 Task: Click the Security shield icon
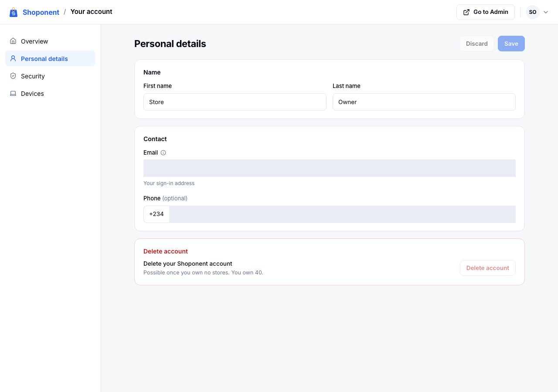coord(13,76)
